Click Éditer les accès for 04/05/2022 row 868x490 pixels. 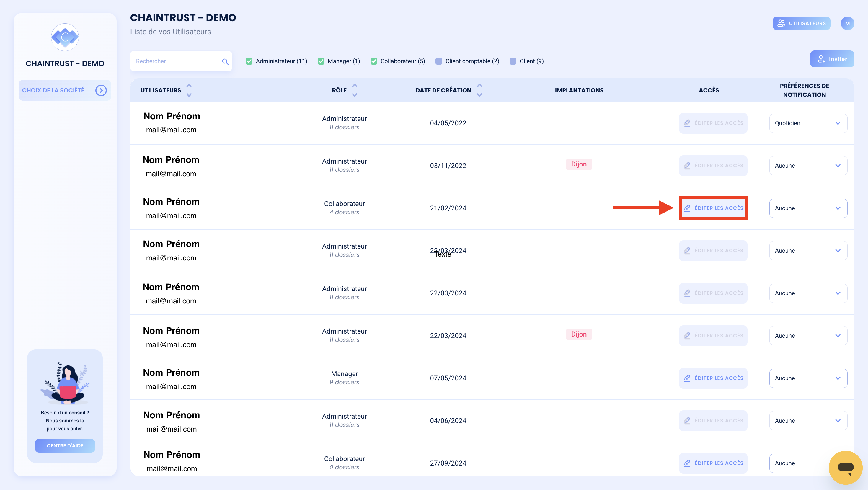[713, 123]
